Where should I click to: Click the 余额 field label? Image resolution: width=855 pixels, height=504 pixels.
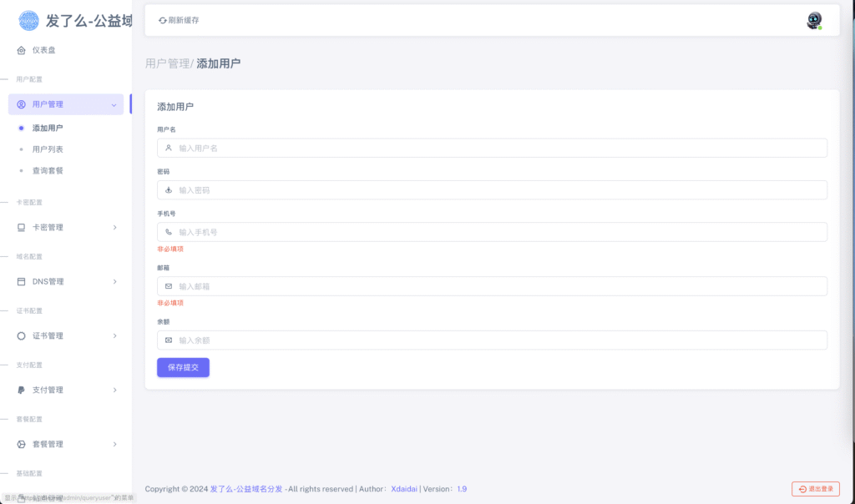point(163,322)
